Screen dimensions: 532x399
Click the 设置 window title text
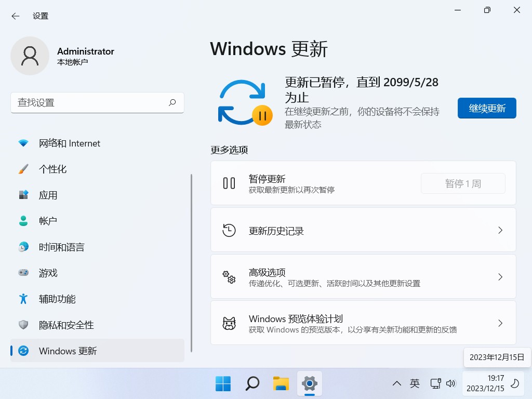click(x=41, y=16)
